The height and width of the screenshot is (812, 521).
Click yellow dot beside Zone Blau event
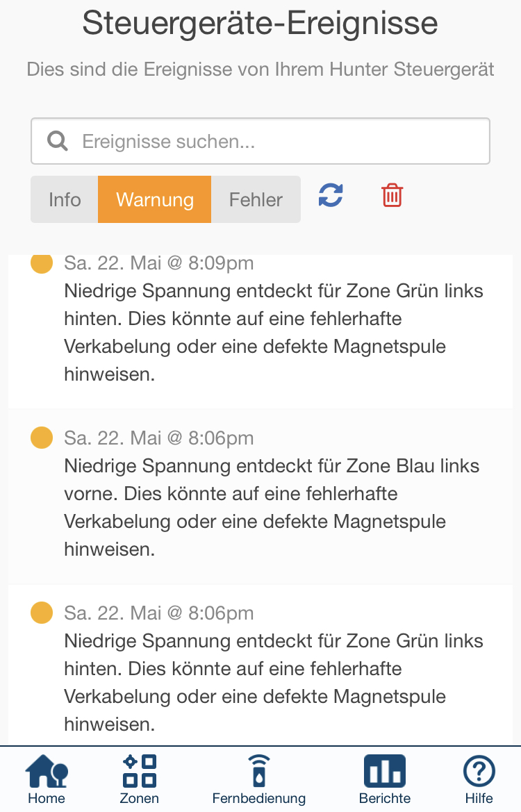coord(42,438)
